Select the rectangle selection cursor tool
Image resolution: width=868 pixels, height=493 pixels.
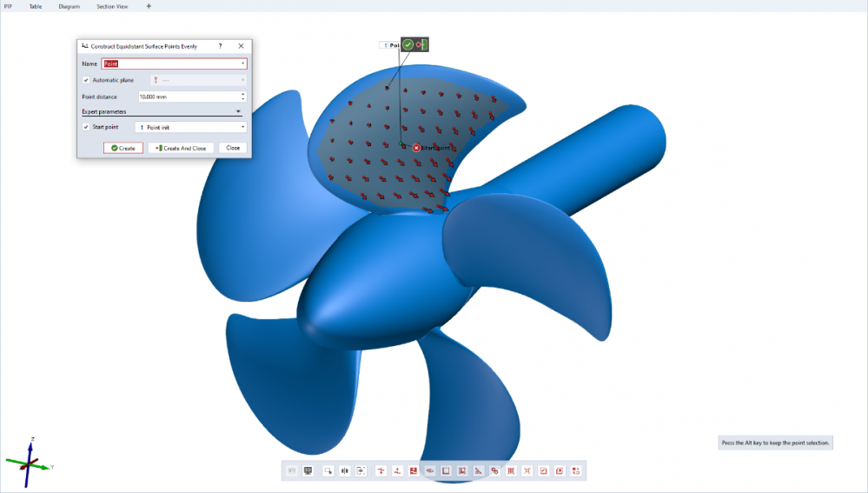click(x=328, y=471)
